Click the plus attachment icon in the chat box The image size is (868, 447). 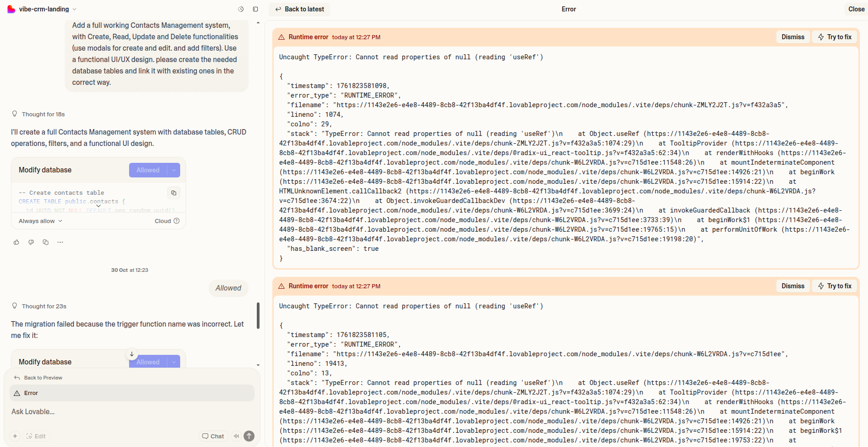pos(15,436)
